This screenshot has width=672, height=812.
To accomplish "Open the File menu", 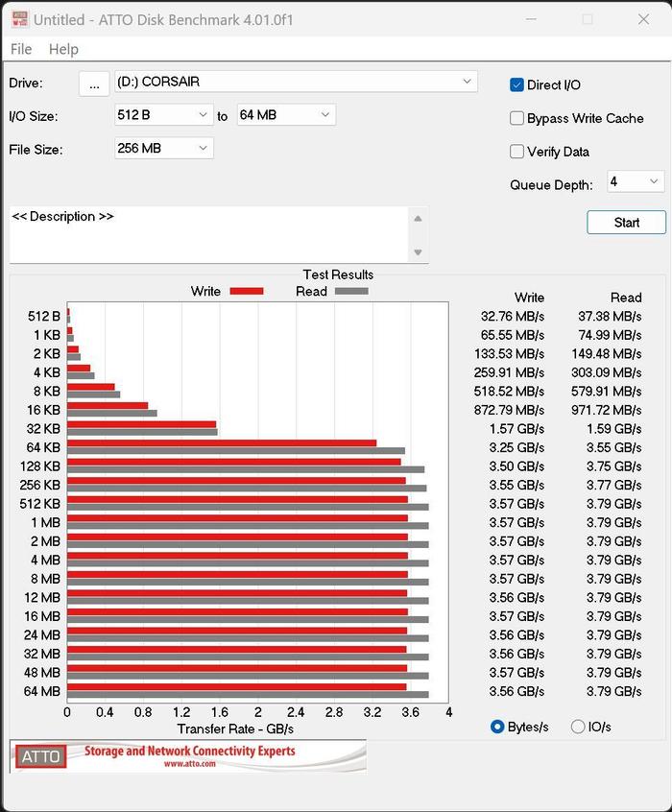I will tap(21, 49).
